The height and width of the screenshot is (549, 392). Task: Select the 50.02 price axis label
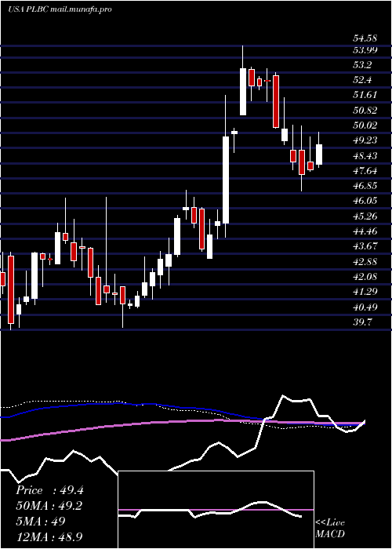[x=364, y=125]
